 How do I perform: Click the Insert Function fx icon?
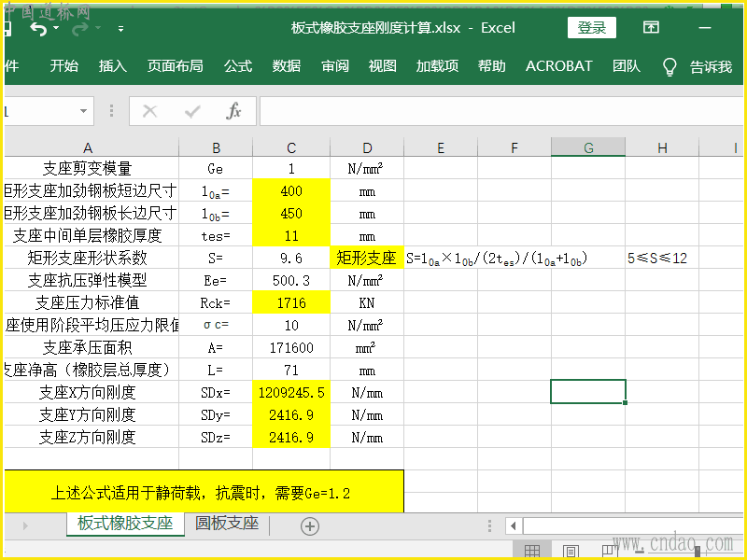pyautogui.click(x=233, y=111)
